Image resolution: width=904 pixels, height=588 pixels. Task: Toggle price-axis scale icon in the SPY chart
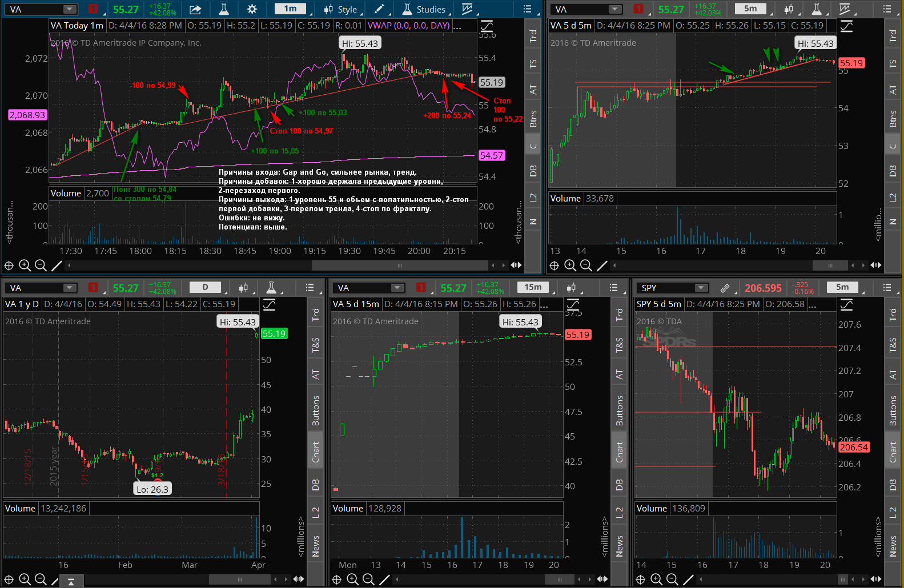(x=846, y=305)
